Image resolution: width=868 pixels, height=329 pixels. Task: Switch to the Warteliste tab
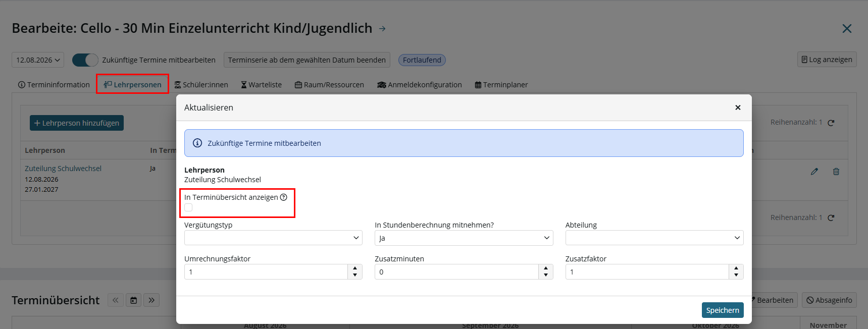point(261,85)
